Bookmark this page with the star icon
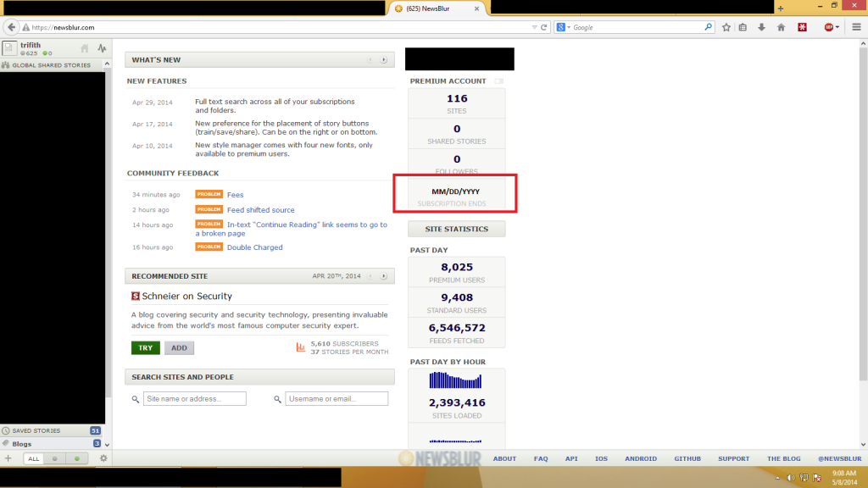Image resolution: width=868 pixels, height=488 pixels. click(726, 27)
